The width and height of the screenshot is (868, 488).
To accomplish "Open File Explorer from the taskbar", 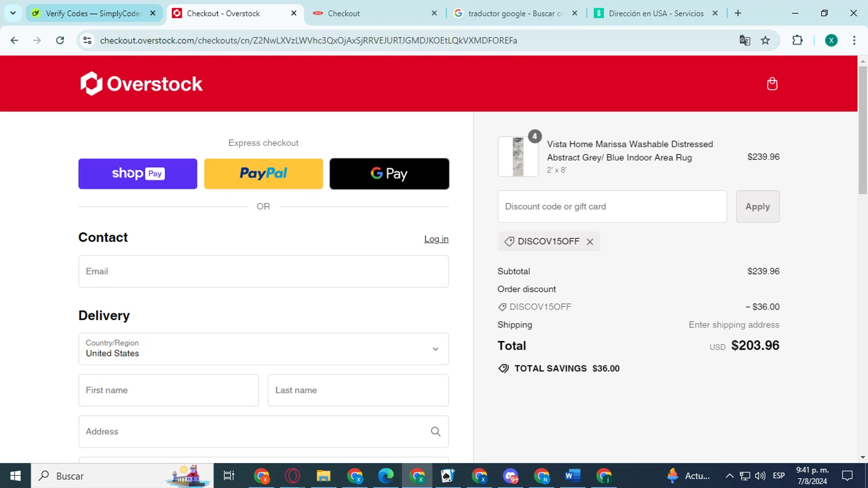I will click(x=323, y=476).
